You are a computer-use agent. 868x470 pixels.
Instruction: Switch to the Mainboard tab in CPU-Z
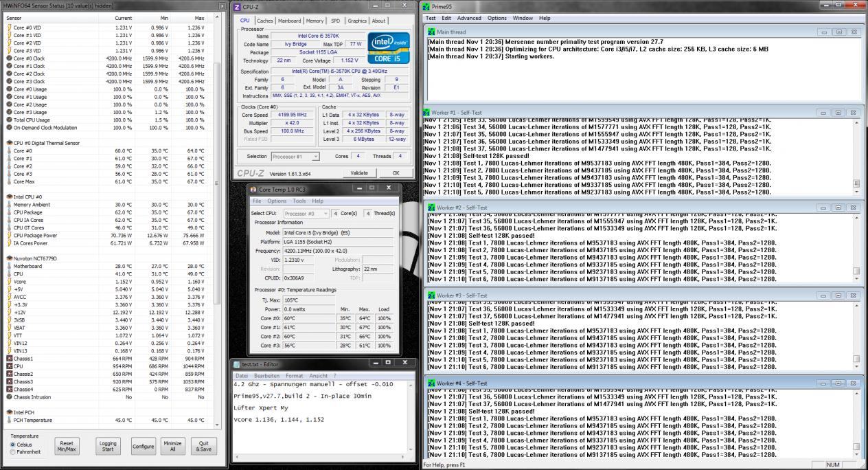(289, 21)
